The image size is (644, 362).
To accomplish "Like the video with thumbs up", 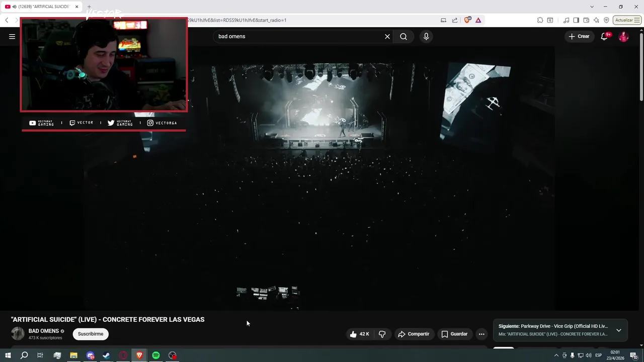I will click(x=359, y=334).
